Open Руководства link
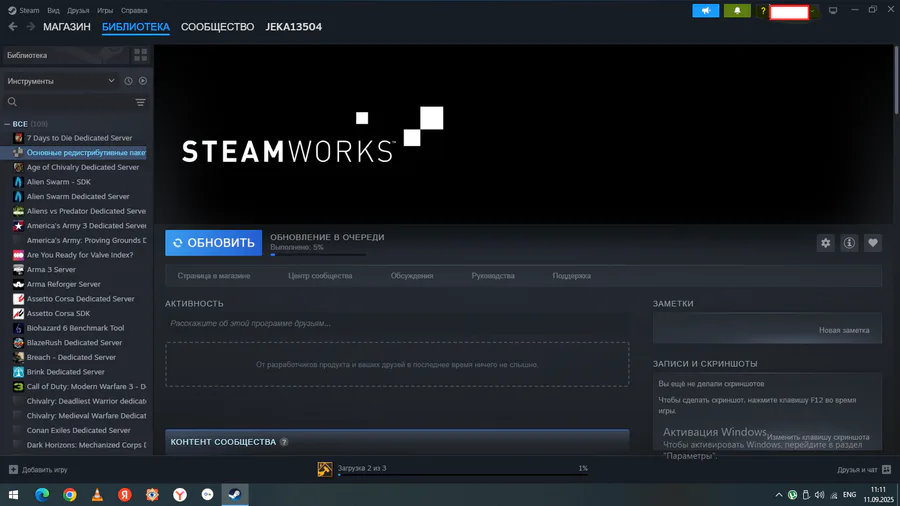The image size is (900, 506). click(x=493, y=276)
